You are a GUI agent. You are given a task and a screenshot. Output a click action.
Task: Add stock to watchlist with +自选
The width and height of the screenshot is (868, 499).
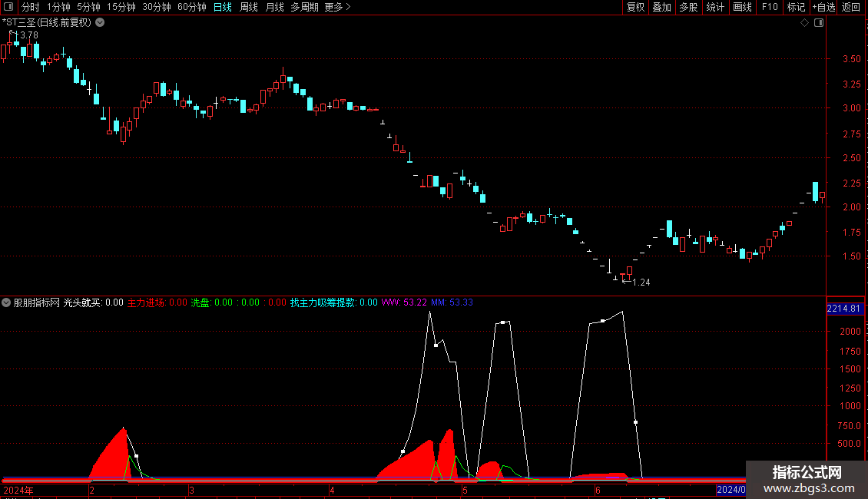click(823, 7)
